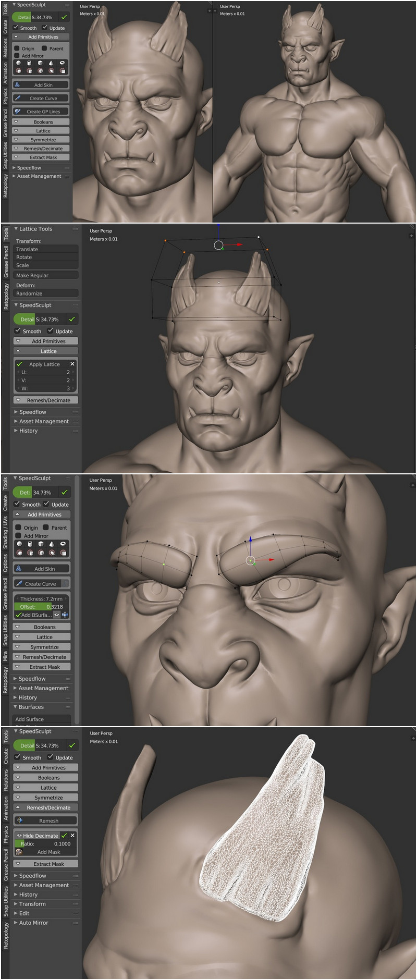Toggle Update checkbox in the top screenshot

click(45, 28)
